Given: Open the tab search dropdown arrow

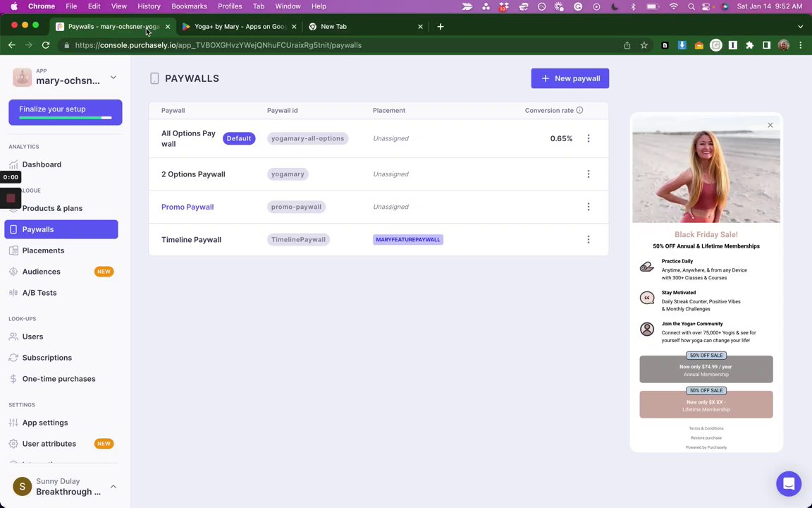Looking at the screenshot, I should 800,26.
